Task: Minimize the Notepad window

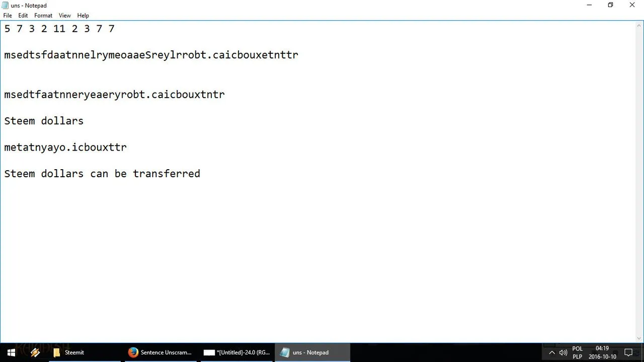Action: tap(589, 5)
